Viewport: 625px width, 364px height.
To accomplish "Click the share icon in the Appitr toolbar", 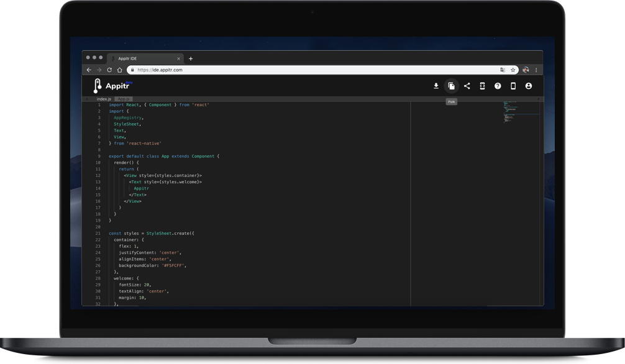I will (x=467, y=86).
